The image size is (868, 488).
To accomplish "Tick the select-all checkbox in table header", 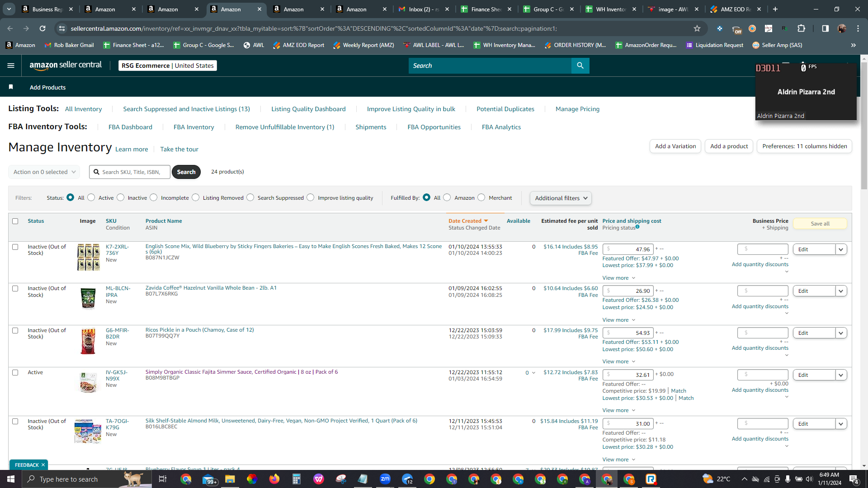I will (x=15, y=221).
